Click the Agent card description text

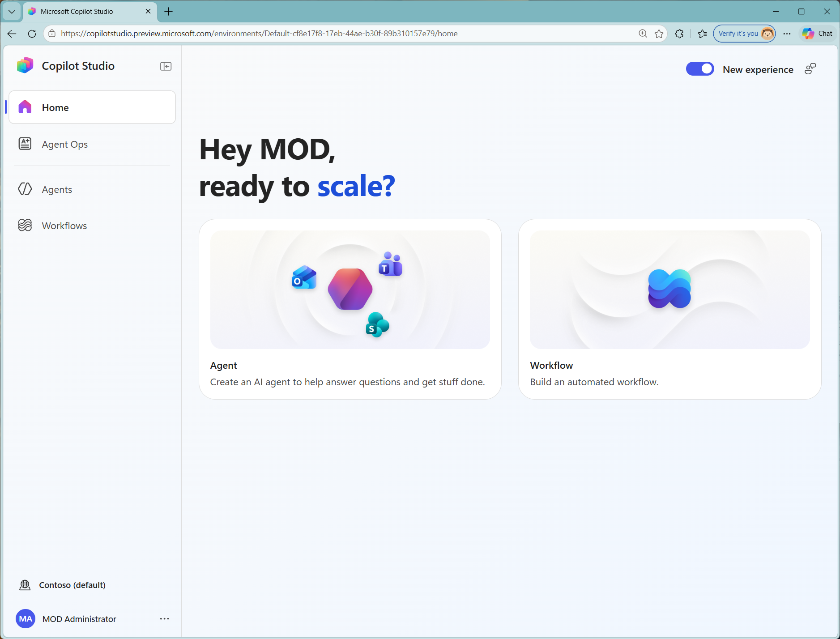coord(348,382)
